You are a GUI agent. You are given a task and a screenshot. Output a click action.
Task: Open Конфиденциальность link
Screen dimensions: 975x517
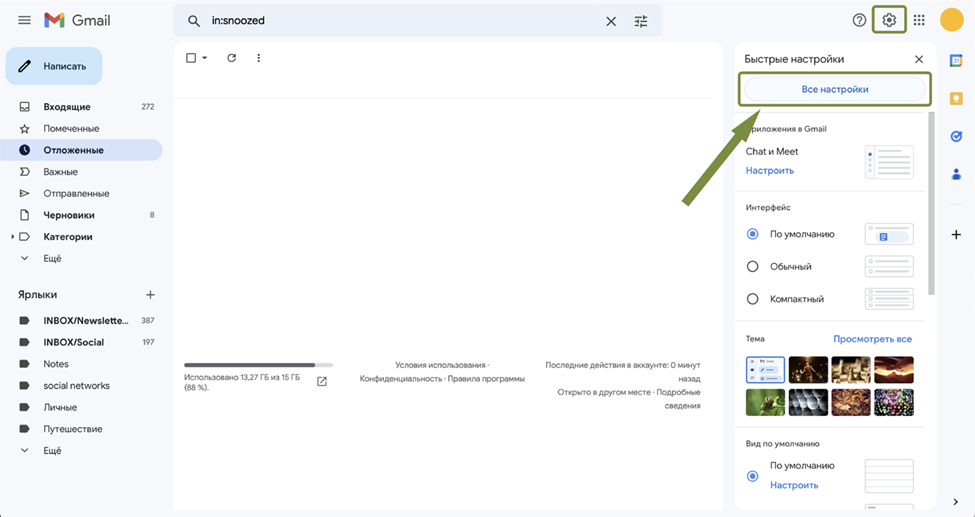[x=400, y=379]
